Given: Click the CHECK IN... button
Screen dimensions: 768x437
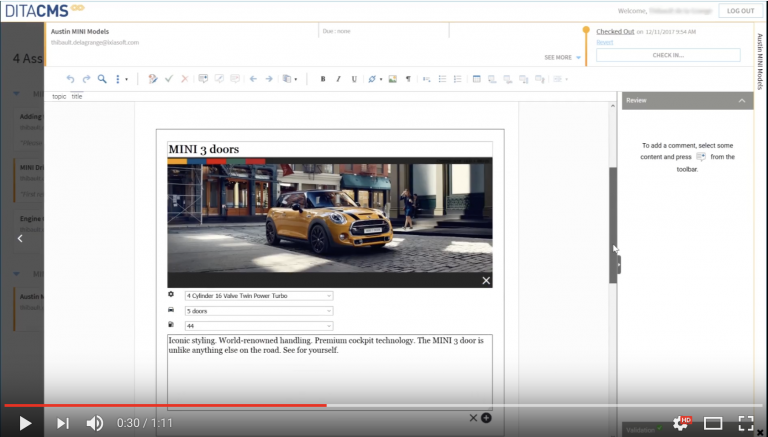Looking at the screenshot, I should (x=668, y=55).
